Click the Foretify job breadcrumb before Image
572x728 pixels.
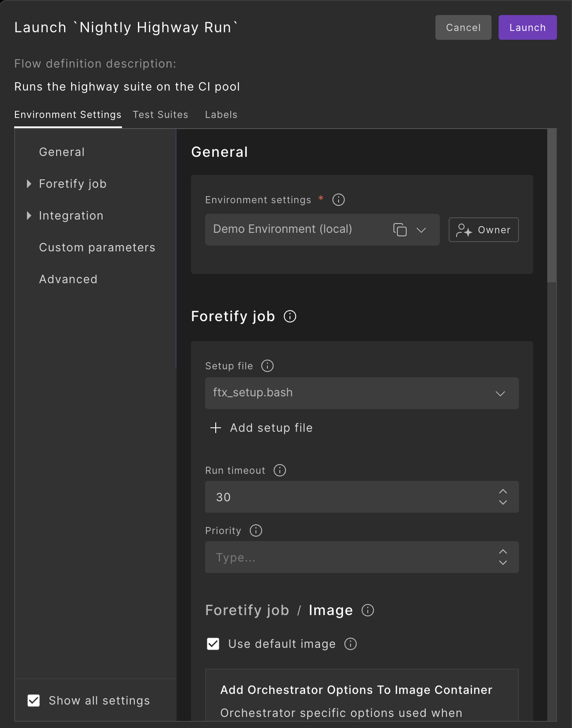[x=247, y=610]
